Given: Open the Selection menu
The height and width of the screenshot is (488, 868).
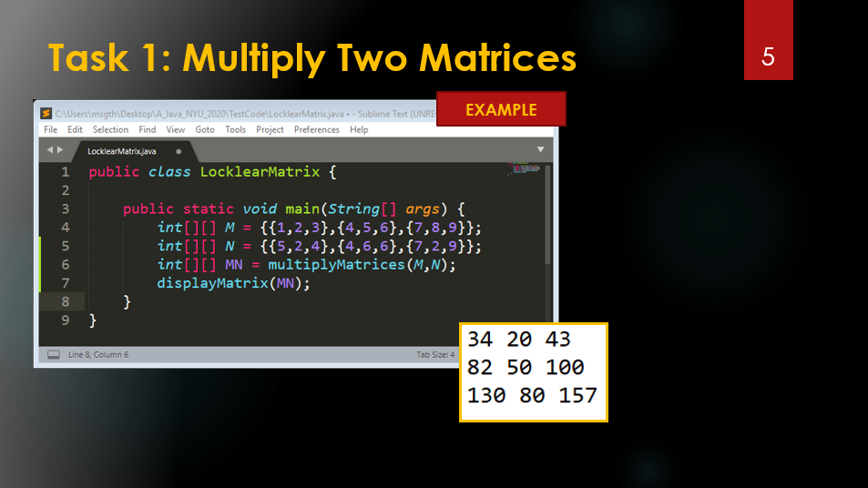Looking at the screenshot, I should 110,129.
